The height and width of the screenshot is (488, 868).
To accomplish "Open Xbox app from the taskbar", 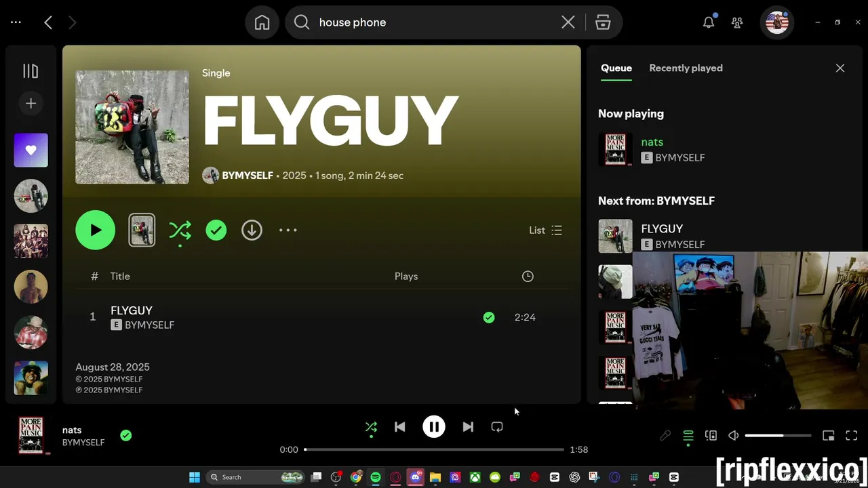I will click(x=475, y=477).
